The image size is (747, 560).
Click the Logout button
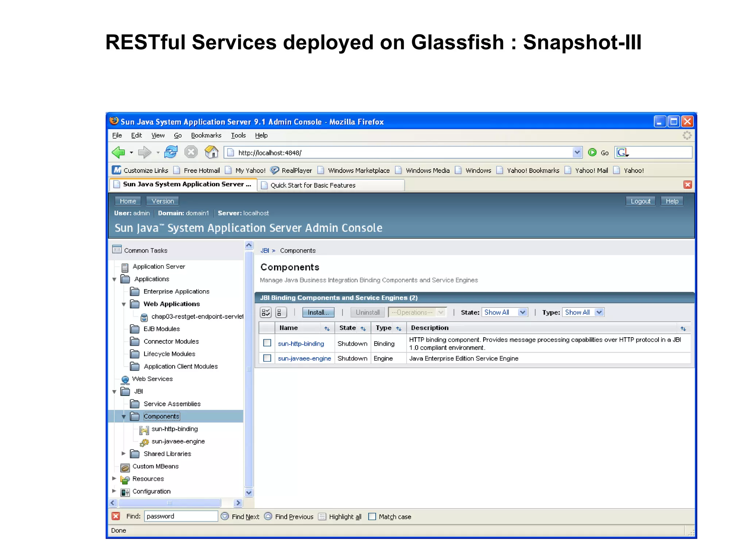640,201
